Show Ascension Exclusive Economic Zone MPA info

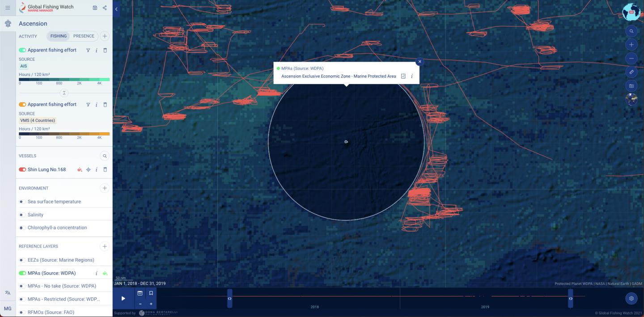pos(412,76)
